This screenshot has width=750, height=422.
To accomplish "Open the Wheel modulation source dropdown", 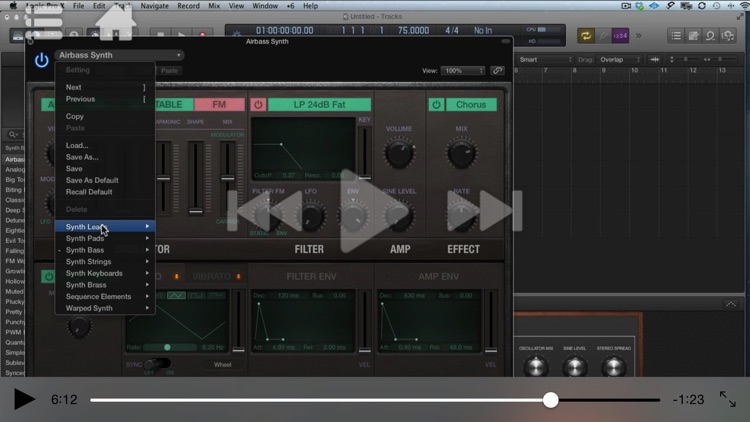I will [x=222, y=365].
